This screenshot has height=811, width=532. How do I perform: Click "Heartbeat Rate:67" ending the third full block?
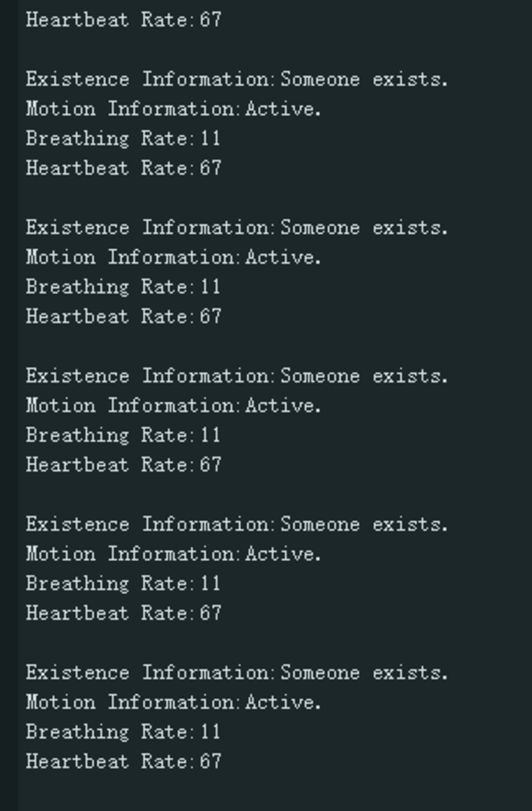pyautogui.click(x=124, y=464)
